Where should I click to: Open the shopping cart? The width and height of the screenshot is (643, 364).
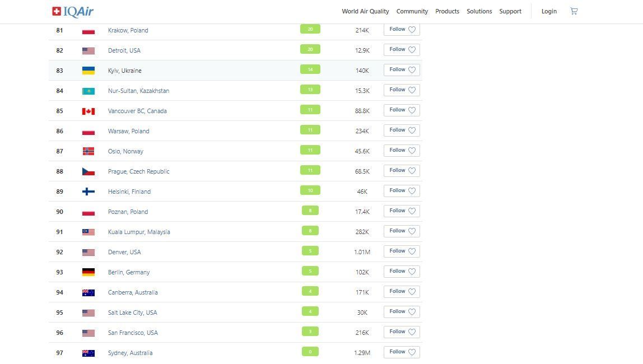pos(574,11)
